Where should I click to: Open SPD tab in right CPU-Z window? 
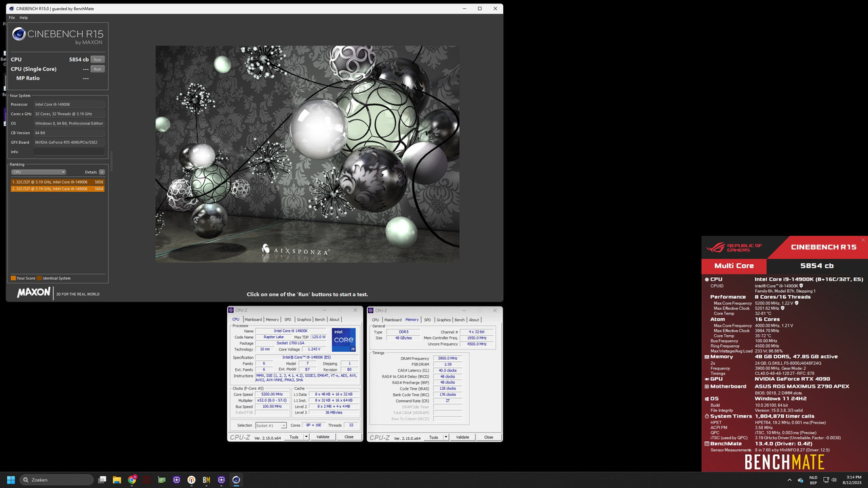(427, 319)
